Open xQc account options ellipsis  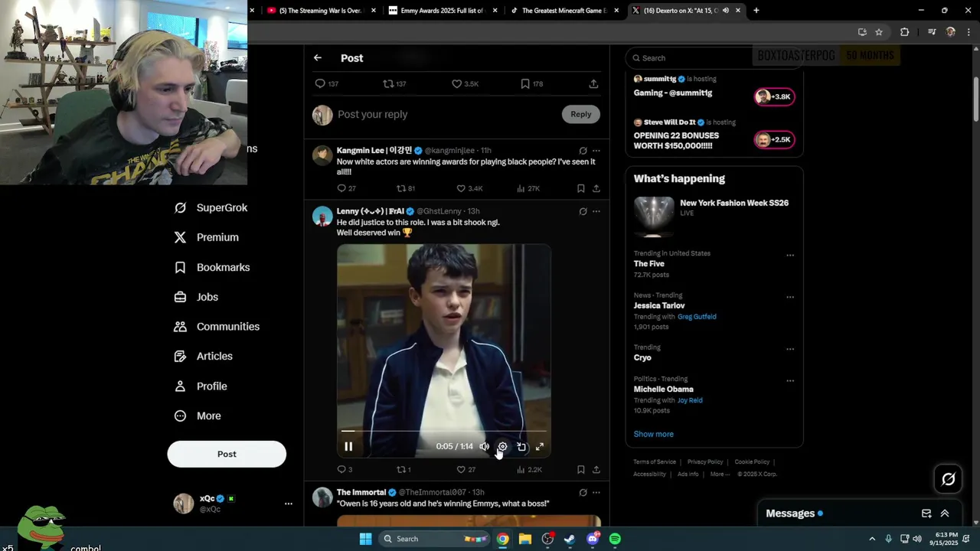tap(289, 504)
